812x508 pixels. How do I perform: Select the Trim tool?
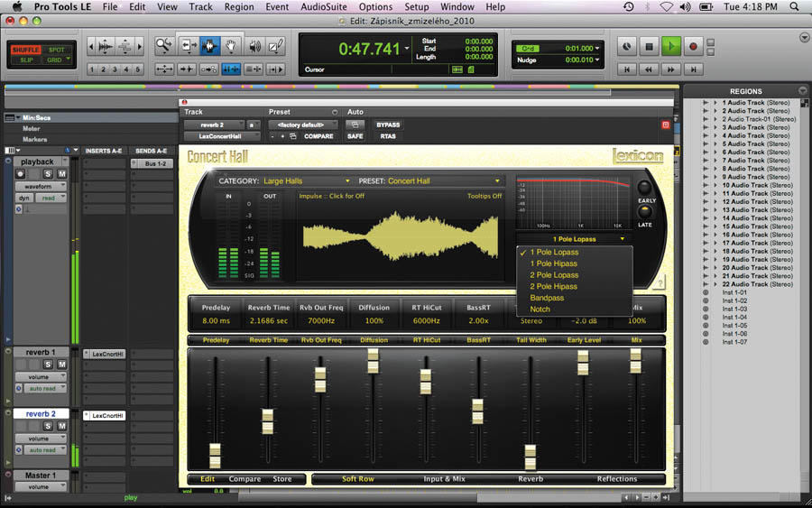[188, 46]
